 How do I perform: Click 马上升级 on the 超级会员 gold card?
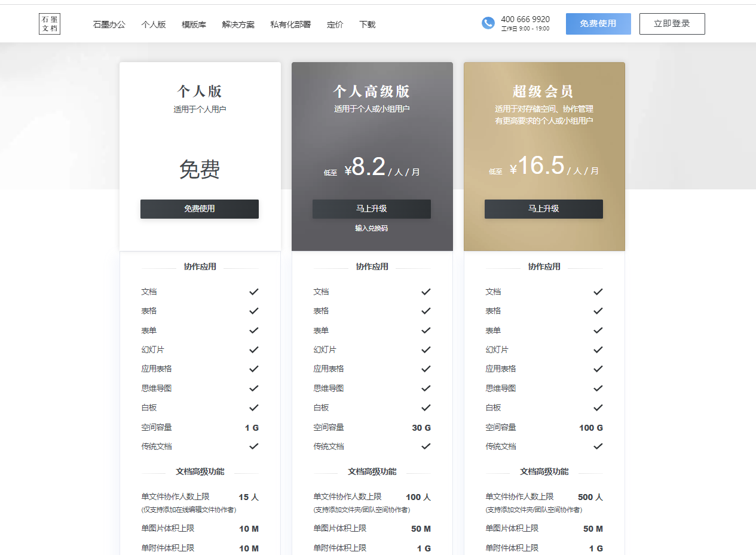point(543,209)
